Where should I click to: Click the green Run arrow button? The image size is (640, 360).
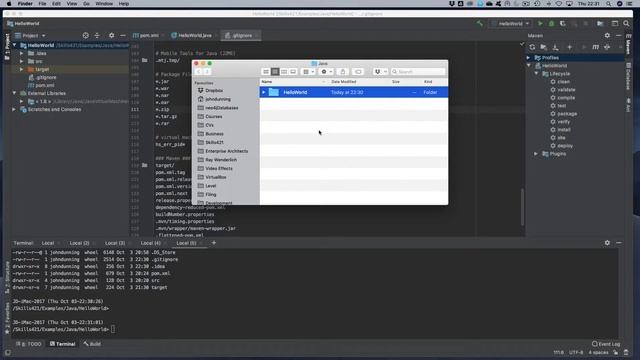[540, 24]
